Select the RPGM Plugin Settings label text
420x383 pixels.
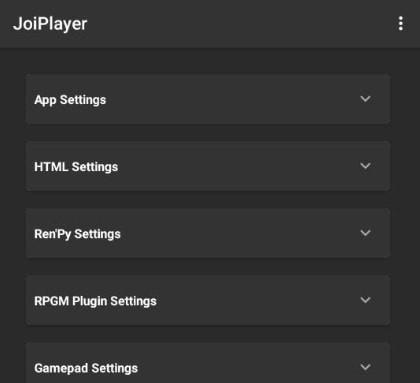tap(95, 301)
